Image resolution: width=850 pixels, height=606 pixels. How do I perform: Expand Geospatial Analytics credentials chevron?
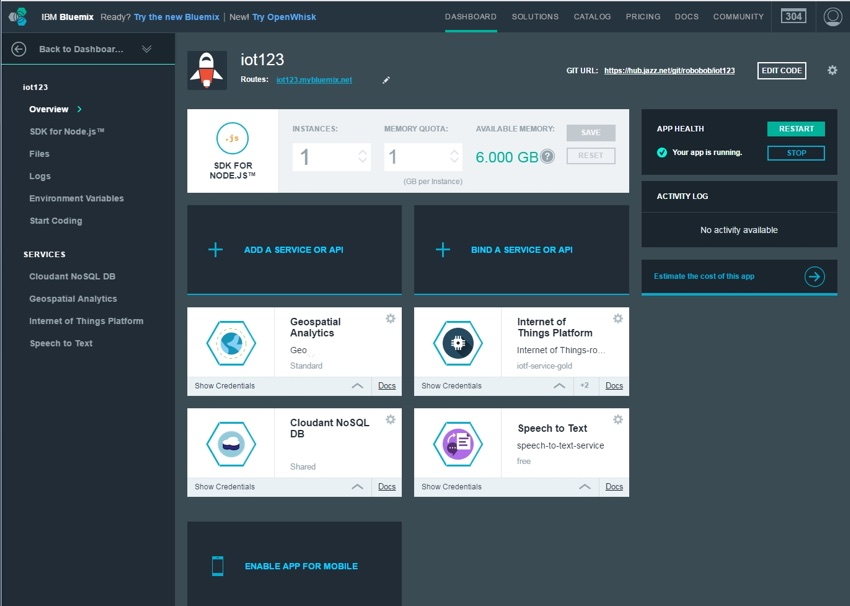(357, 386)
